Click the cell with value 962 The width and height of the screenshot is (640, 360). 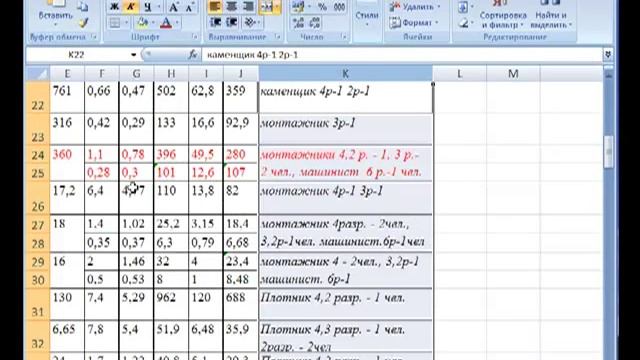[171, 304]
